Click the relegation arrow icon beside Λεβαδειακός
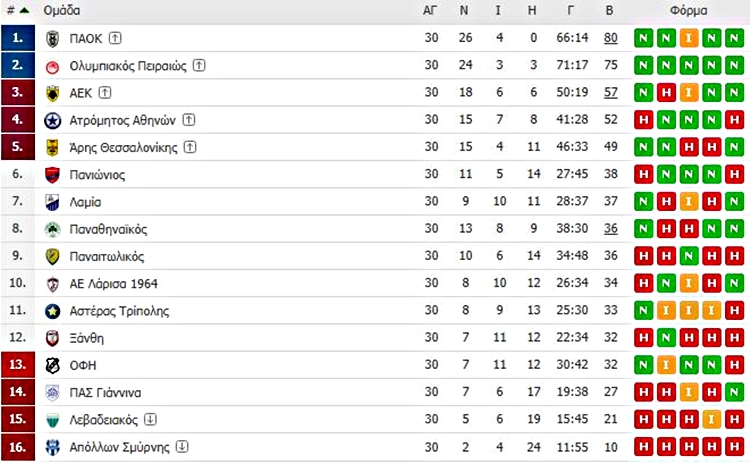 [150, 419]
